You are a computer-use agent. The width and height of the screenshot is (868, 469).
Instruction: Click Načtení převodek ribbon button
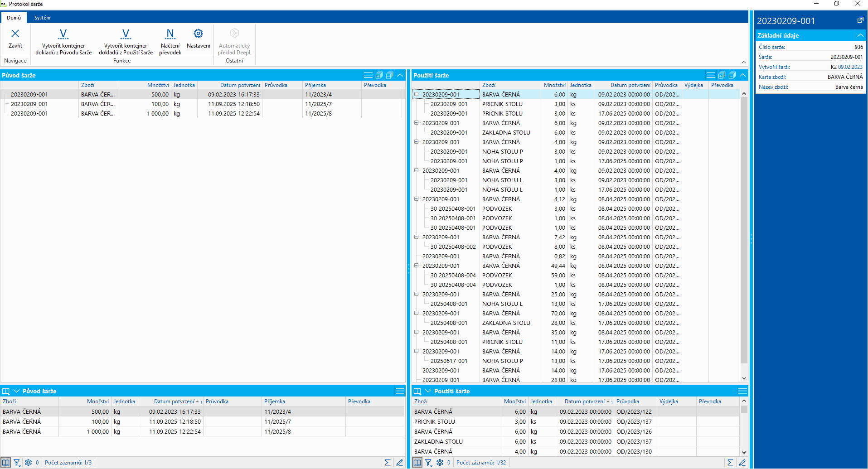click(170, 41)
